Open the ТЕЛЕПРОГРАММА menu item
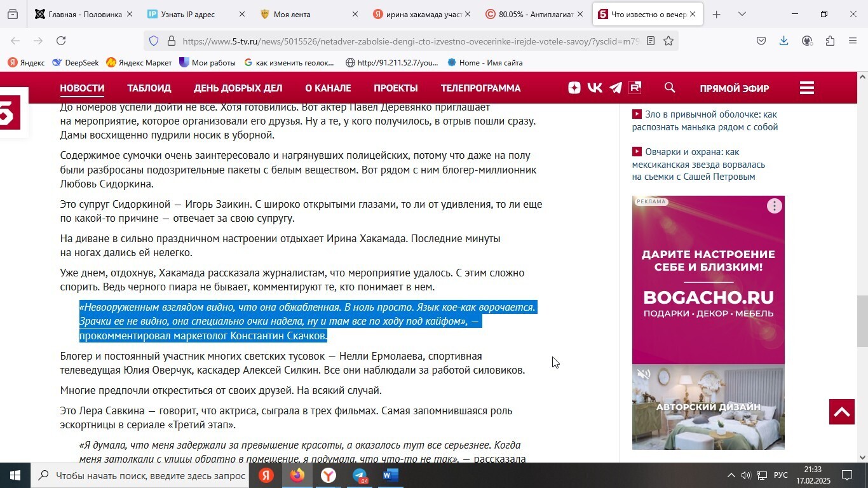Screen dimensions: 868x488 pyautogui.click(x=480, y=88)
